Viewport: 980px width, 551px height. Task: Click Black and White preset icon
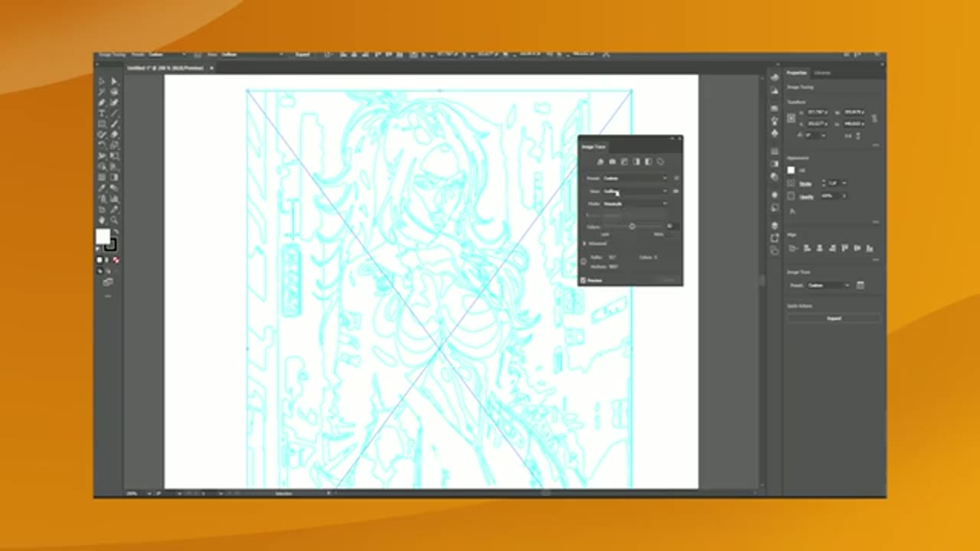tap(648, 161)
